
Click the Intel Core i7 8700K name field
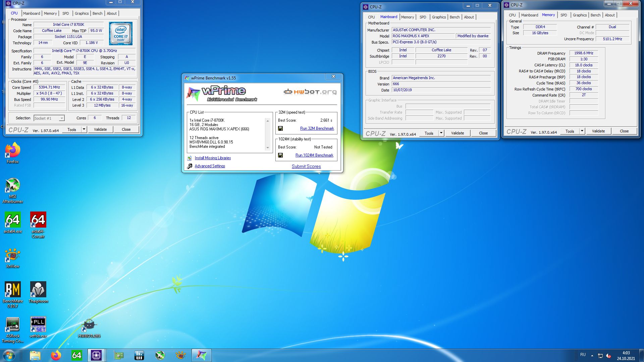click(x=68, y=24)
